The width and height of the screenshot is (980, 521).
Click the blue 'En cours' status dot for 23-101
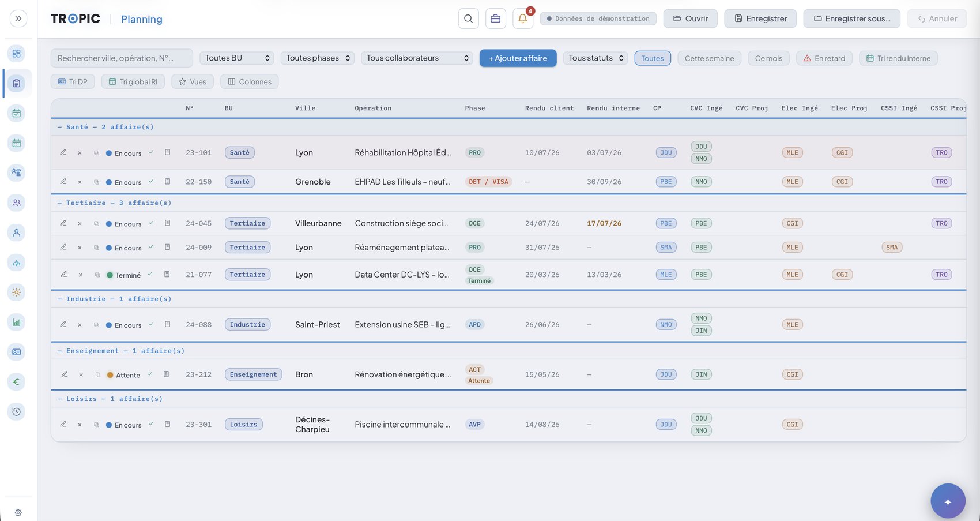click(109, 153)
